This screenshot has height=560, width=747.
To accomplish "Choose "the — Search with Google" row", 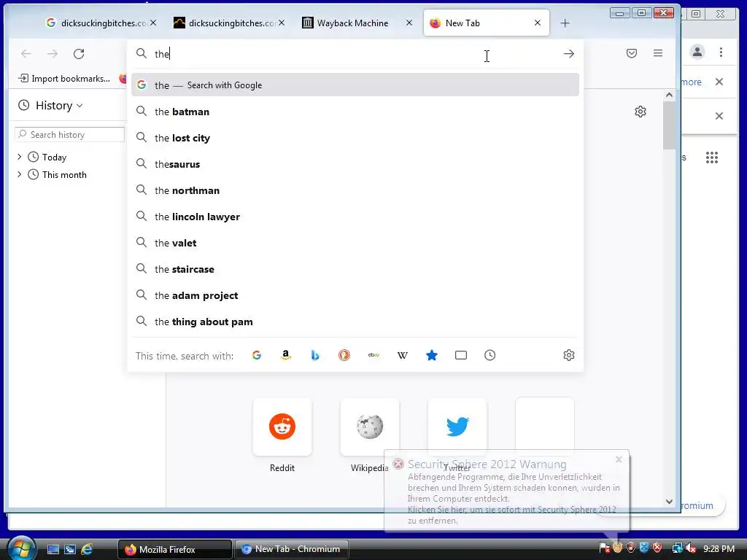I will click(x=355, y=85).
